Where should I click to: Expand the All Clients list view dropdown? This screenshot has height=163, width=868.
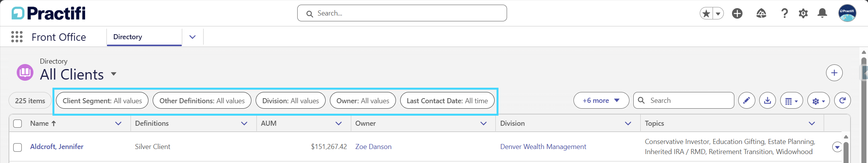(113, 74)
